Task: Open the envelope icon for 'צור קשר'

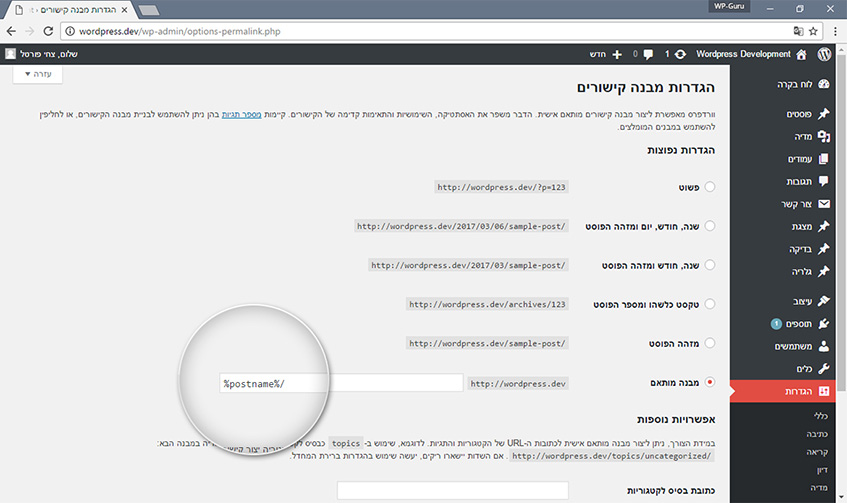Action: pos(824,204)
